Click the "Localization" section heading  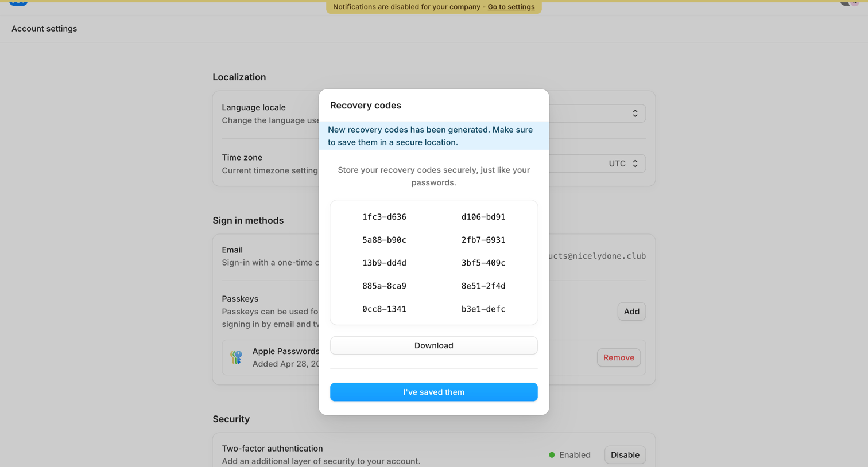[x=239, y=77]
